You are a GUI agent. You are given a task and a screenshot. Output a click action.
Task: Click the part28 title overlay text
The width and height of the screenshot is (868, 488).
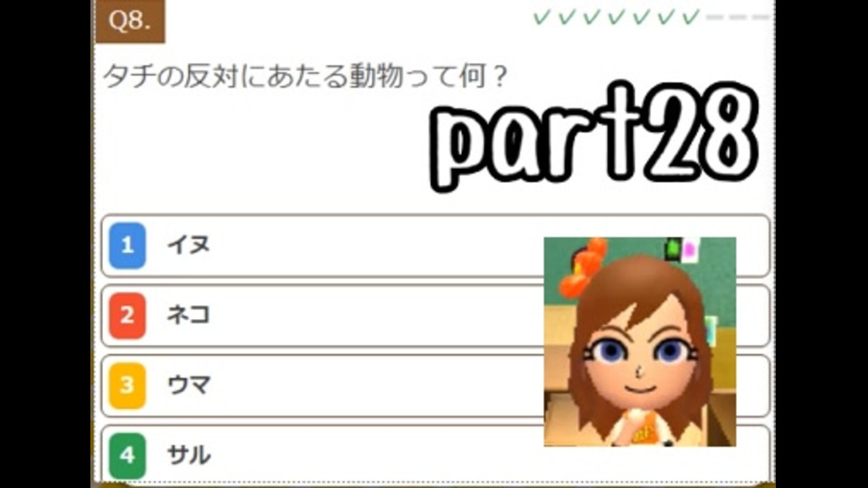(594, 136)
